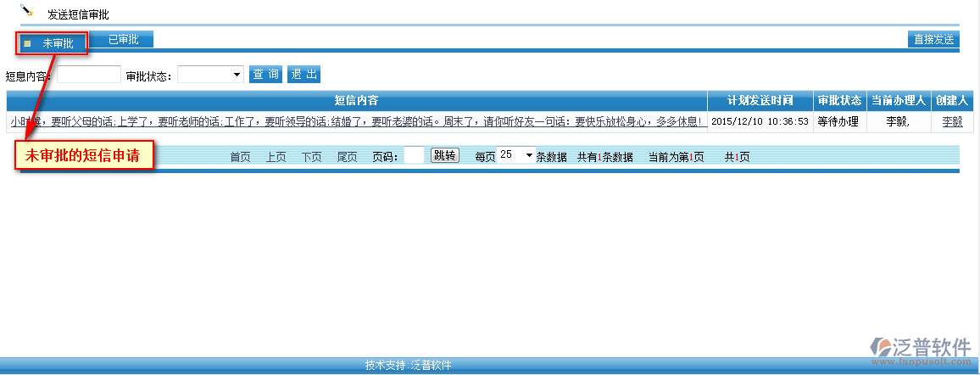This screenshot has height=375, width=980.
Task: Click the 计划发送时间 column header
Action: pos(760,100)
